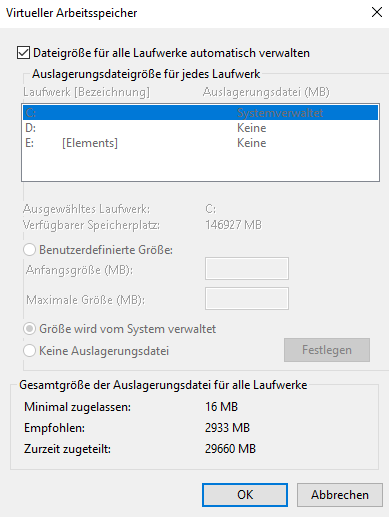Click the Laufwerk [Bezeichnung] column header
The width and height of the screenshot is (389, 517).
[x=86, y=92]
